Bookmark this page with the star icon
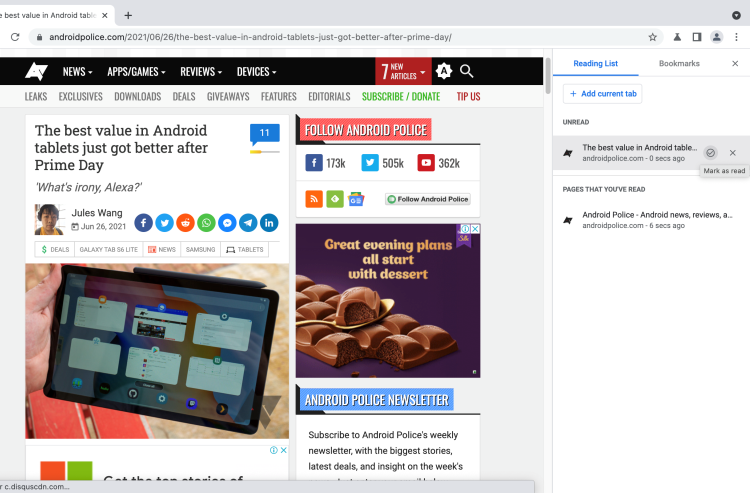The height and width of the screenshot is (493, 750). [653, 37]
